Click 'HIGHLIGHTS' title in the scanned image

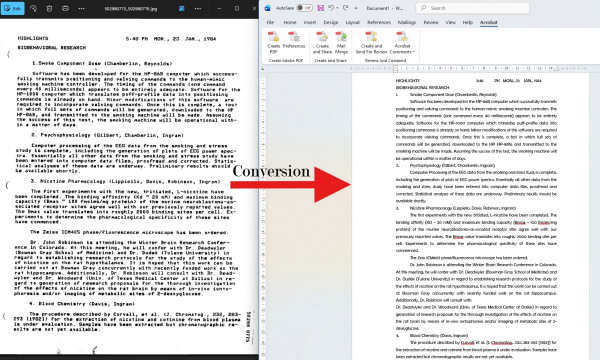click(x=33, y=38)
